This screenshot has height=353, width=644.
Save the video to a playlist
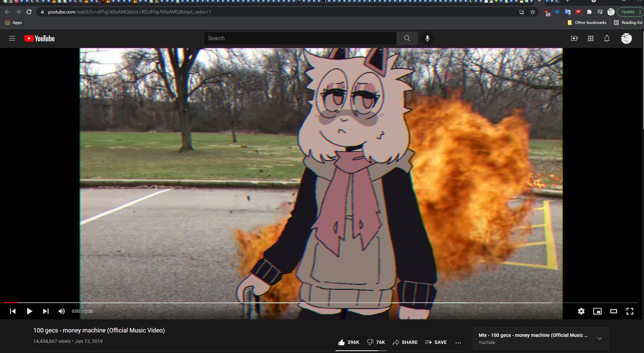(436, 342)
